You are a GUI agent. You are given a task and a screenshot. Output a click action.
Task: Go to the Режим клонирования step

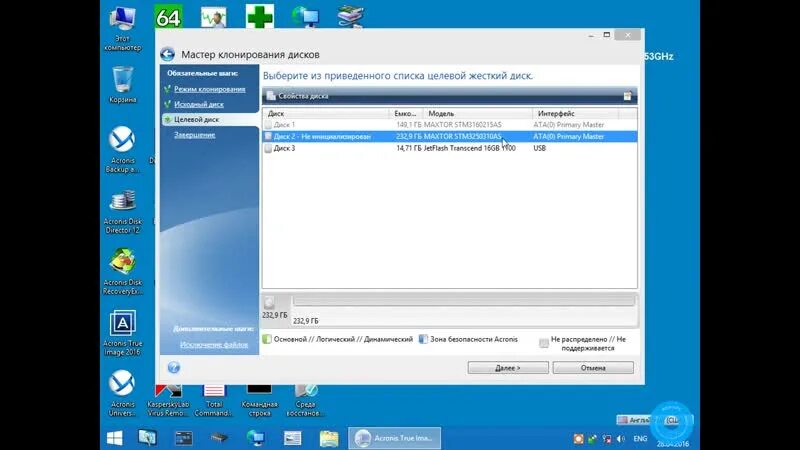coord(210,89)
